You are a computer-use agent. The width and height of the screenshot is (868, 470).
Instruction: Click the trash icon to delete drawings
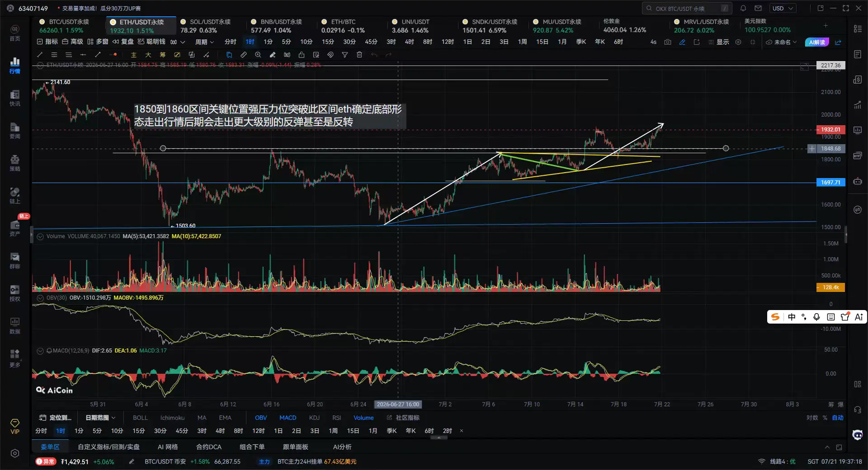(359, 55)
